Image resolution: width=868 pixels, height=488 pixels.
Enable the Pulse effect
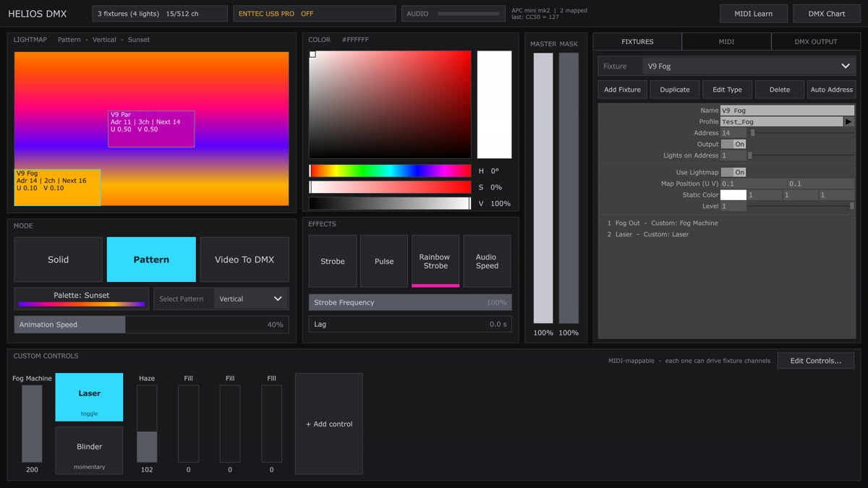(x=384, y=261)
